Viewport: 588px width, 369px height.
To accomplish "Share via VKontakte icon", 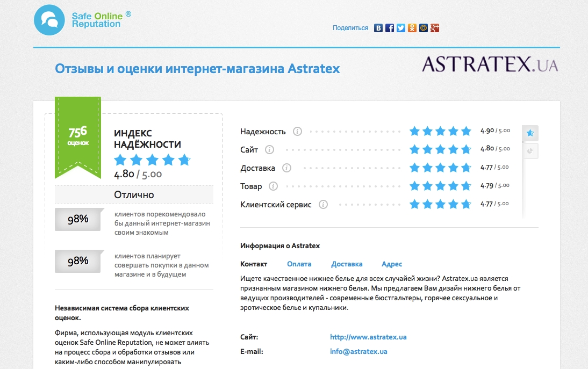I will coord(378,28).
